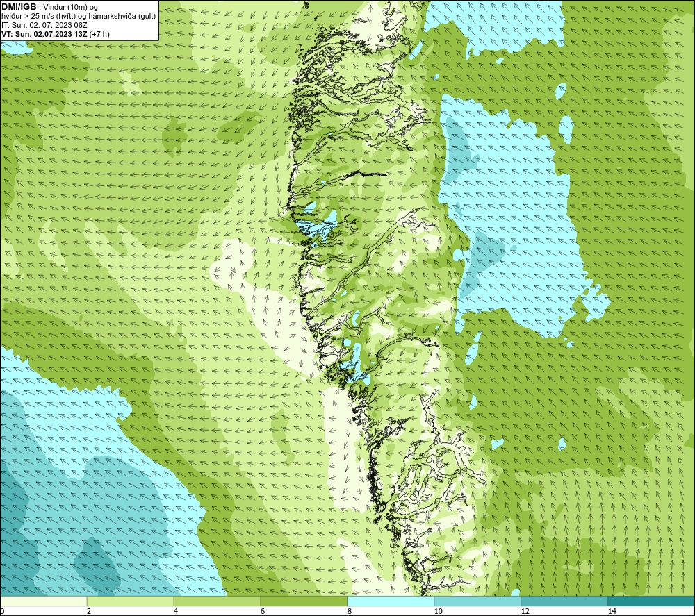The height and width of the screenshot is (616, 695).
Task: Click the '0' label on the wind scale
Action: click(2, 611)
